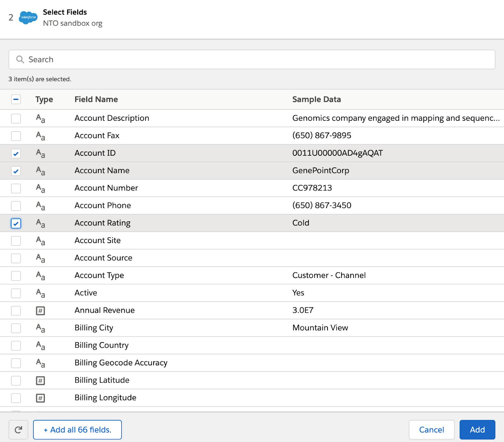504x442 pixels.
Task: Deselect the Account Rating checkbox
Action: pyautogui.click(x=16, y=224)
